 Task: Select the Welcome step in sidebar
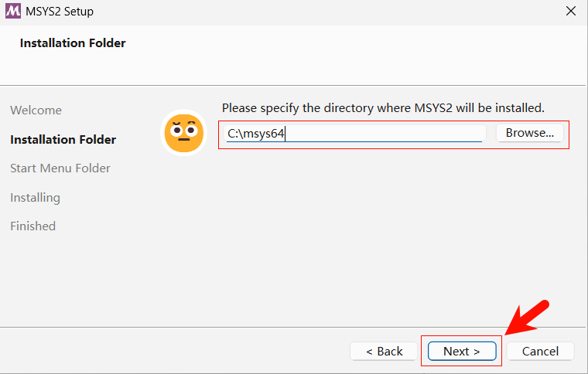click(x=36, y=110)
